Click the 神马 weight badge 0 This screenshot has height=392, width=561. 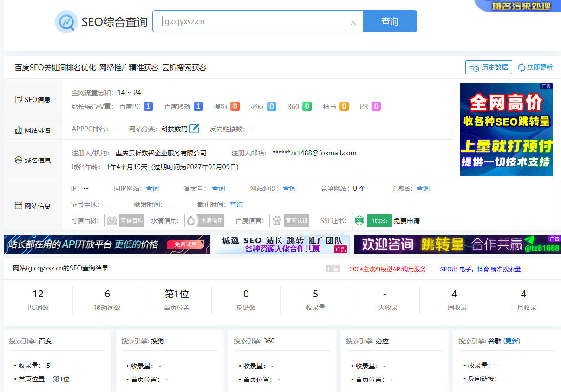(344, 106)
